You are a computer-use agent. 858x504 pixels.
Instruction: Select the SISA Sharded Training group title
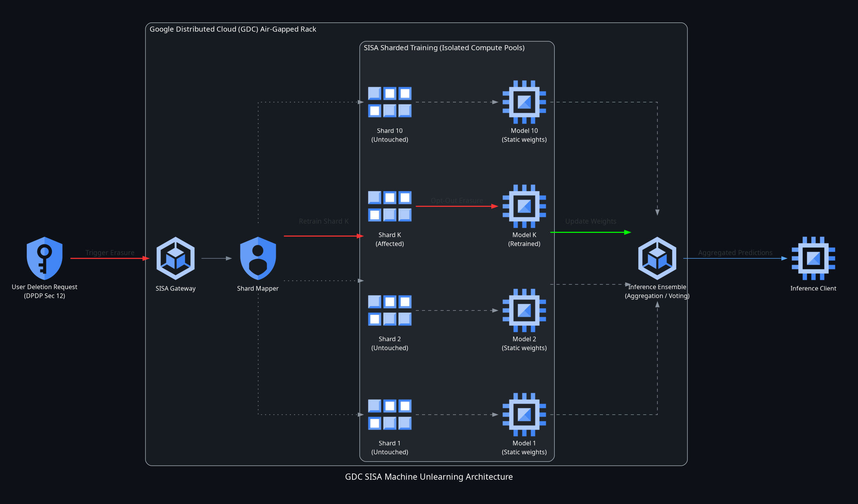click(444, 48)
